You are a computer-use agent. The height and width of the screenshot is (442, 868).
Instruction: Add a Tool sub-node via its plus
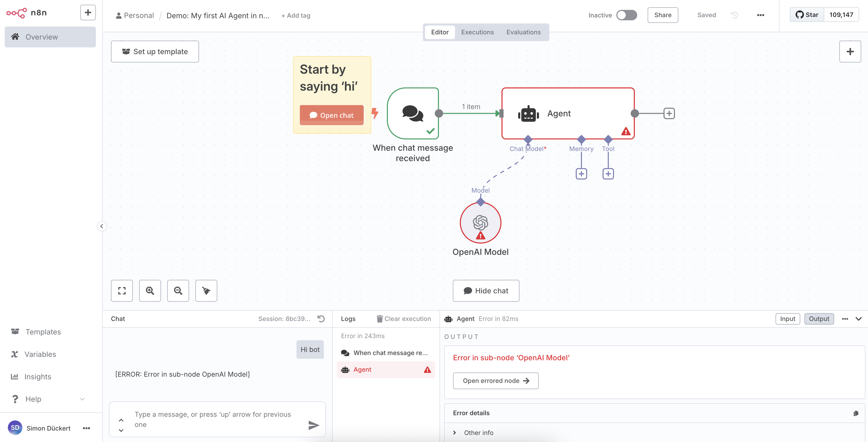pos(608,174)
